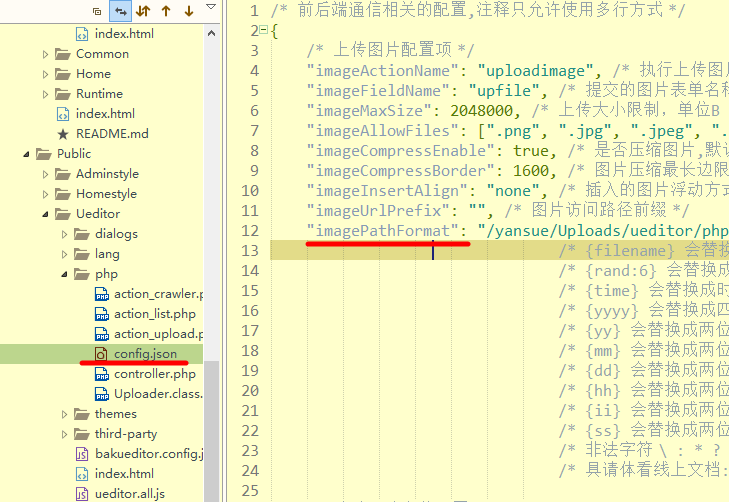Open ueditor.all.js in the tree
This screenshot has width=729, height=502.
pyautogui.click(x=130, y=494)
